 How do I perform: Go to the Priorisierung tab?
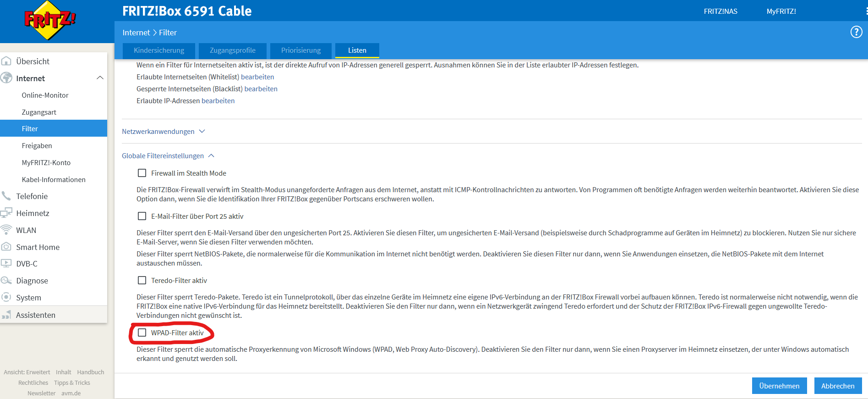pyautogui.click(x=301, y=50)
